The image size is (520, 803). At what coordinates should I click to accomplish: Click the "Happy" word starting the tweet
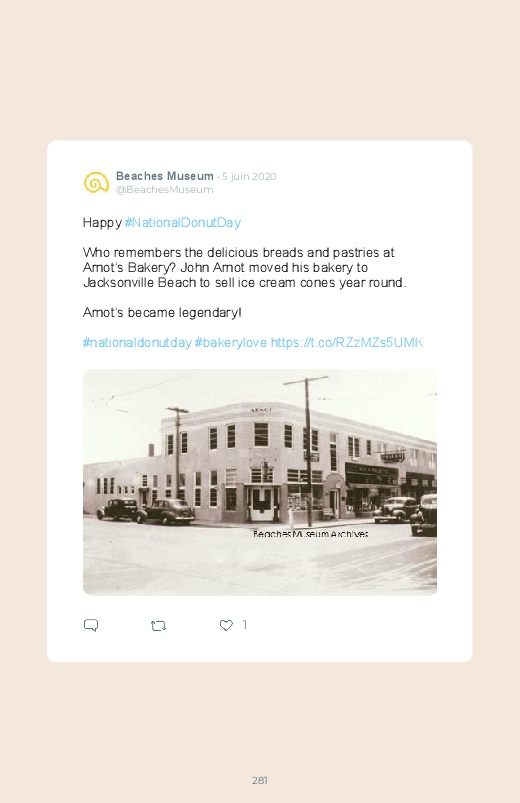[102, 223]
